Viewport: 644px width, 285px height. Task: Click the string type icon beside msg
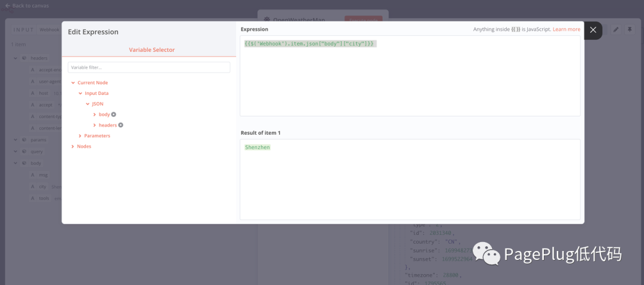coord(33,175)
